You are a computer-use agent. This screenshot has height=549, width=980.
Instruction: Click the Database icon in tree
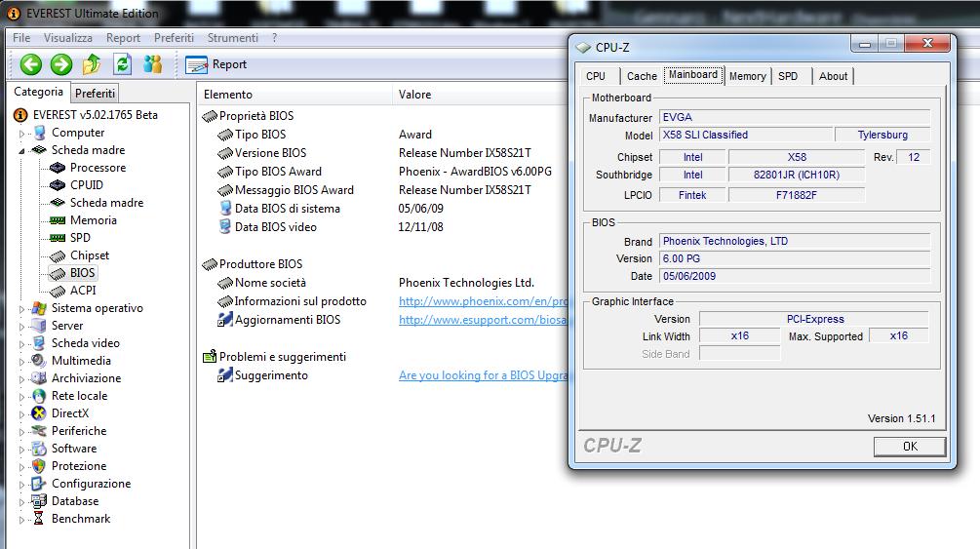[39, 501]
